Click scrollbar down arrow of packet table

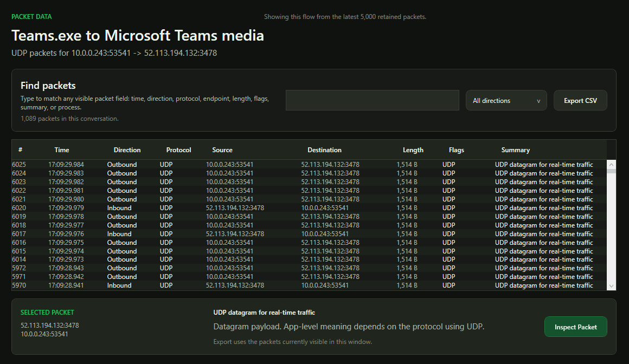(x=611, y=286)
